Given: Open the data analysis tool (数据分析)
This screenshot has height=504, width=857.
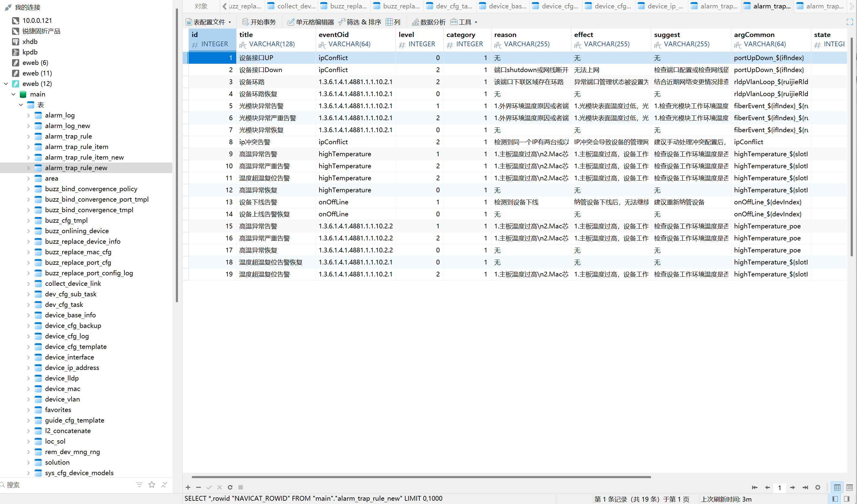Looking at the screenshot, I should [x=429, y=22].
